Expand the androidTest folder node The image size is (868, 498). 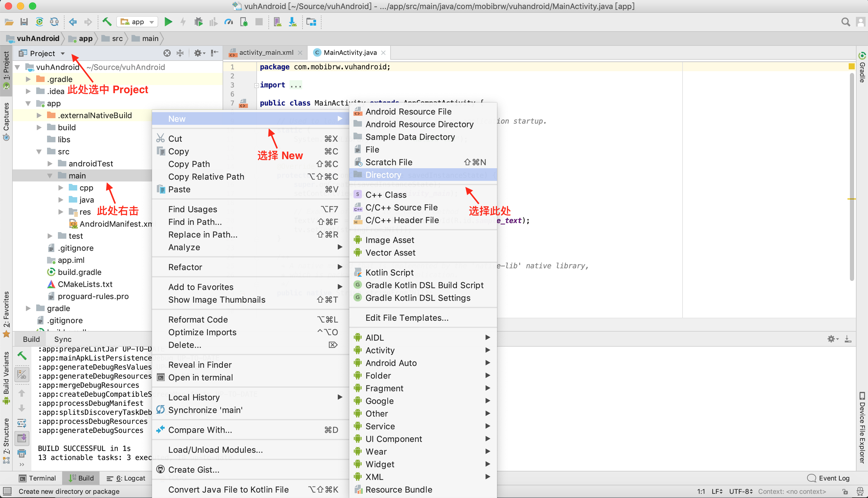click(x=50, y=164)
